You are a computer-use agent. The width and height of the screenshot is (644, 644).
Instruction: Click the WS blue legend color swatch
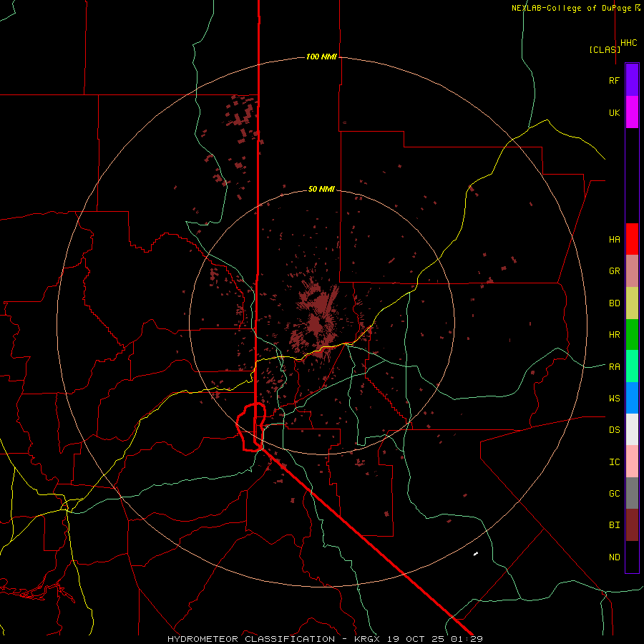tap(632, 398)
